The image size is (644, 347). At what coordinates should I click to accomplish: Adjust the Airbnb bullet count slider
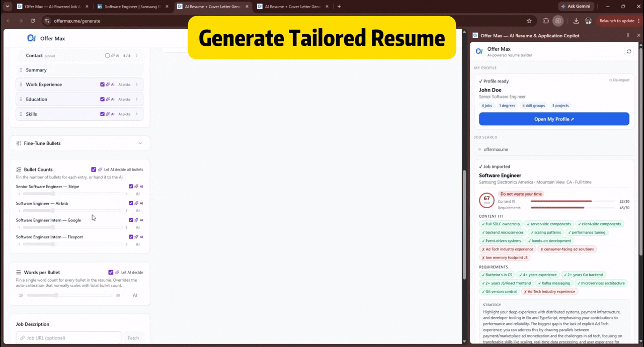(x=72, y=210)
